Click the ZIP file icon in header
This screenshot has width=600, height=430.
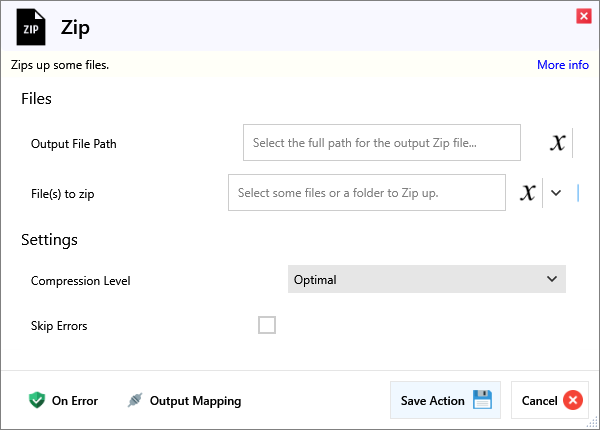pyautogui.click(x=30, y=28)
